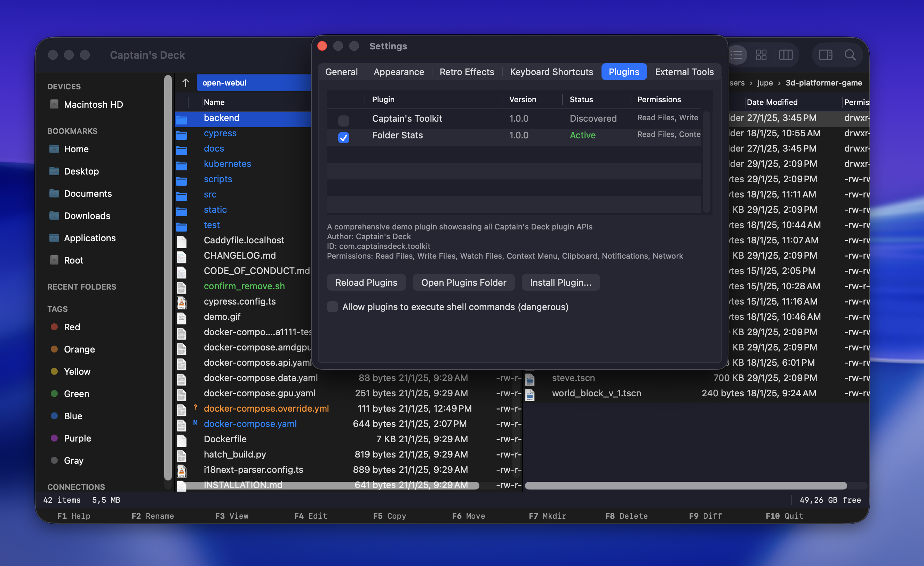
Task: Open the search icon
Action: [850, 55]
